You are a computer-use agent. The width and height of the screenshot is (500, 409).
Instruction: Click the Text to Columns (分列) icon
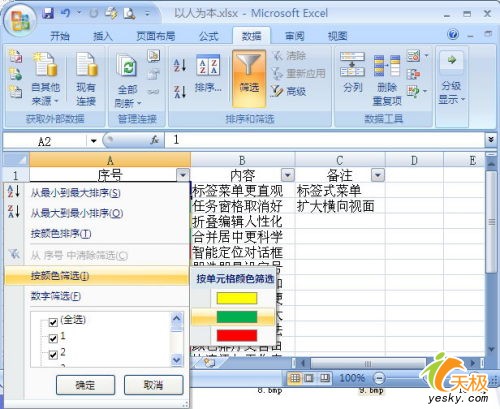(352, 64)
